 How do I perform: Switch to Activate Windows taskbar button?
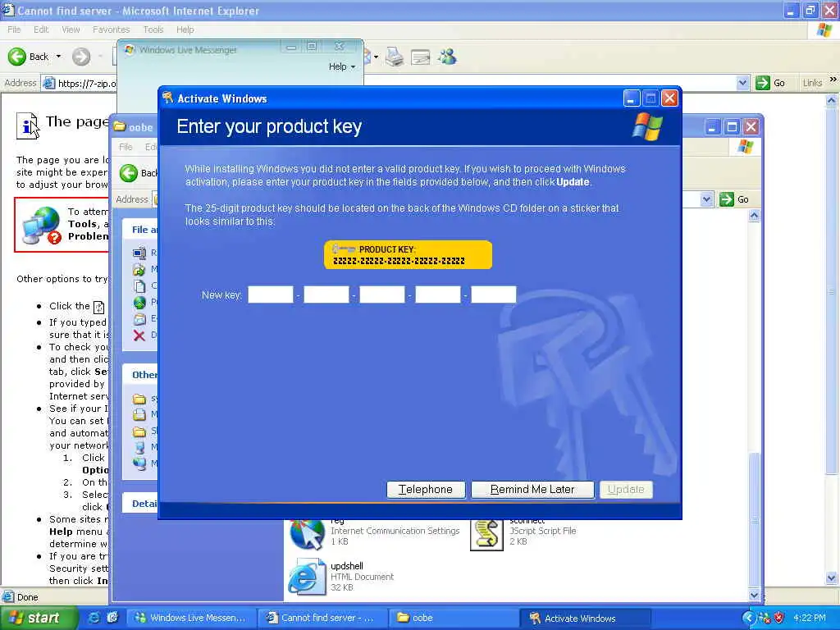point(584,618)
